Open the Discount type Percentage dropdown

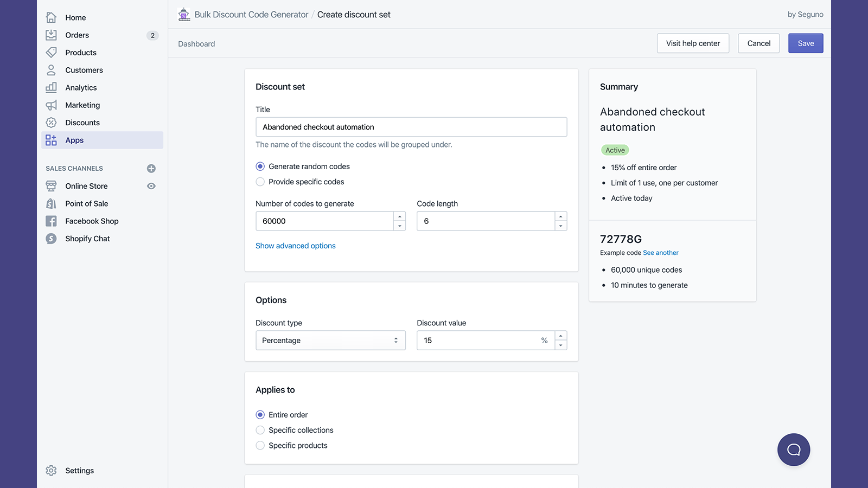(330, 341)
